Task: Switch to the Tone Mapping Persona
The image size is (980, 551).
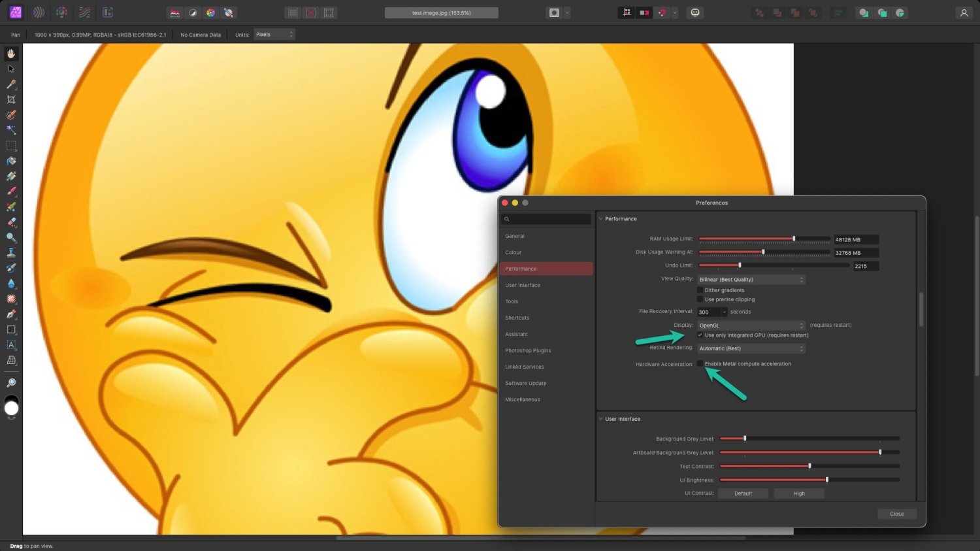Action: [84, 12]
